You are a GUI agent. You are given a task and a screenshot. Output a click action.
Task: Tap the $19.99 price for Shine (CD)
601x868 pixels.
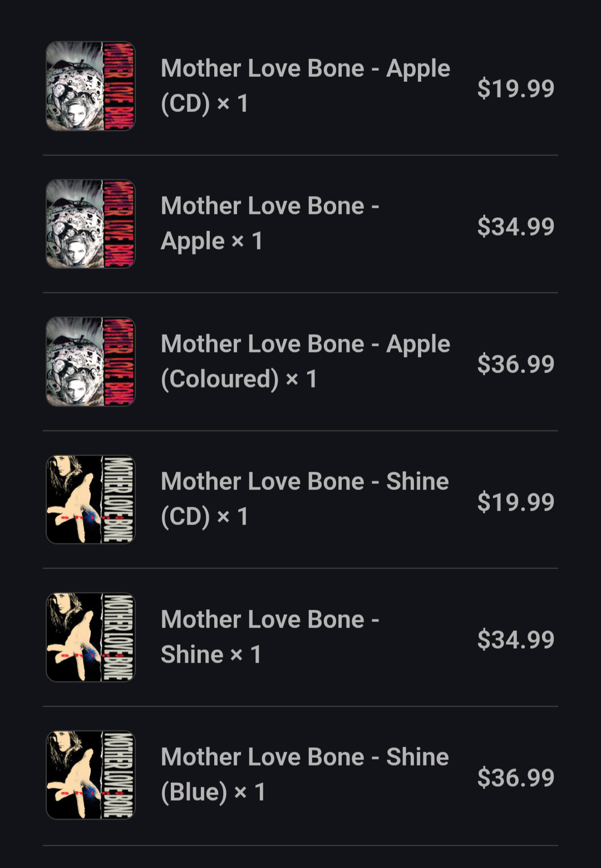pos(516,502)
